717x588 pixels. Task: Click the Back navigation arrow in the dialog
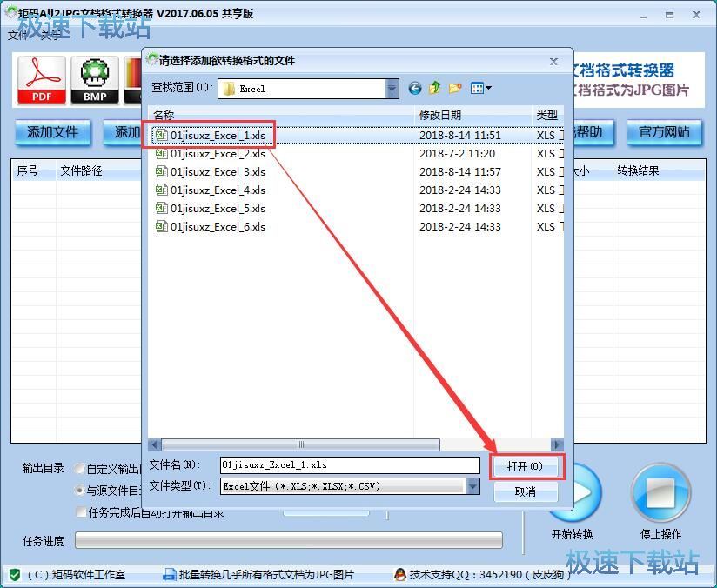[x=415, y=88]
